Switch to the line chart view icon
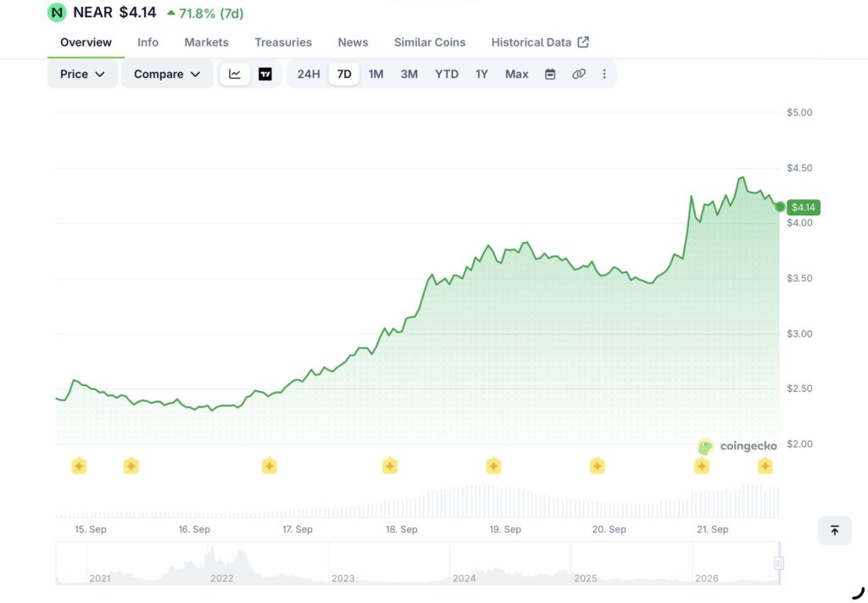 (x=235, y=74)
